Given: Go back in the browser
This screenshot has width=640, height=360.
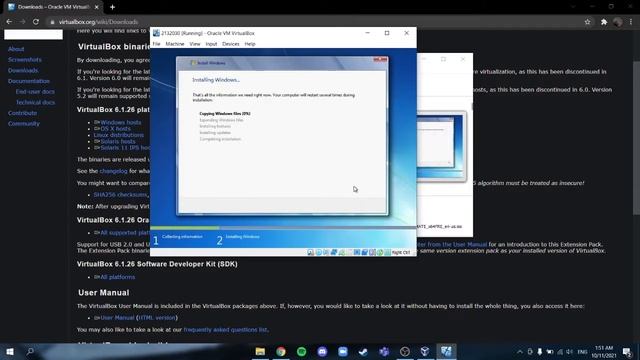Looking at the screenshot, I should pyautogui.click(x=9, y=22).
